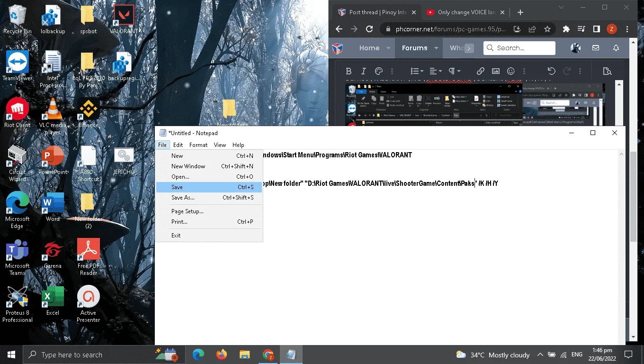
Task: Toggle bold in forum editor toolbar
Action: [349, 71]
